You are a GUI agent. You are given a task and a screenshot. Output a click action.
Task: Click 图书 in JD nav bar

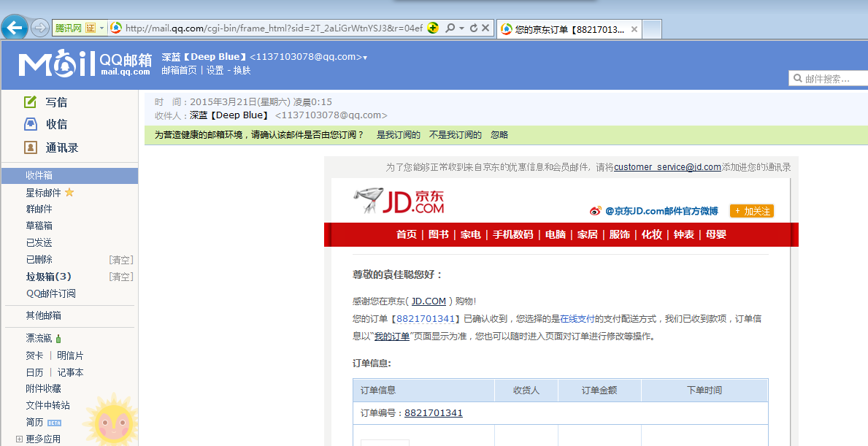point(439,234)
